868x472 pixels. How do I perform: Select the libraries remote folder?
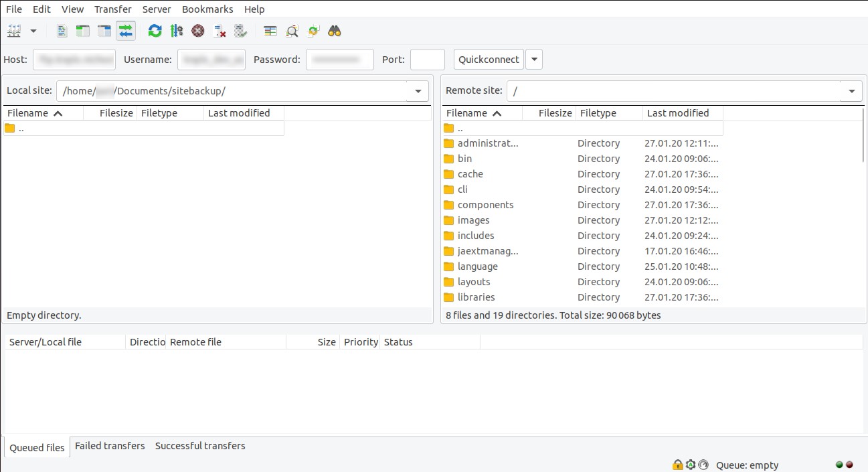583,297
